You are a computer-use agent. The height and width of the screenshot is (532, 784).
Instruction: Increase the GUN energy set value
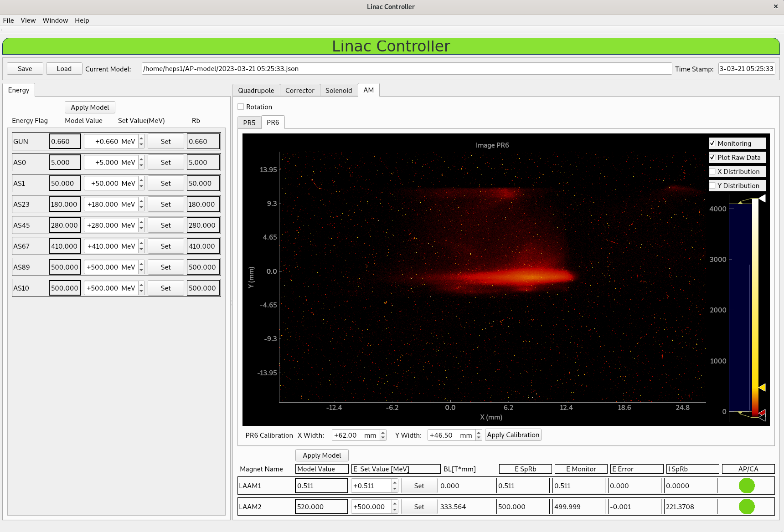[141, 138]
